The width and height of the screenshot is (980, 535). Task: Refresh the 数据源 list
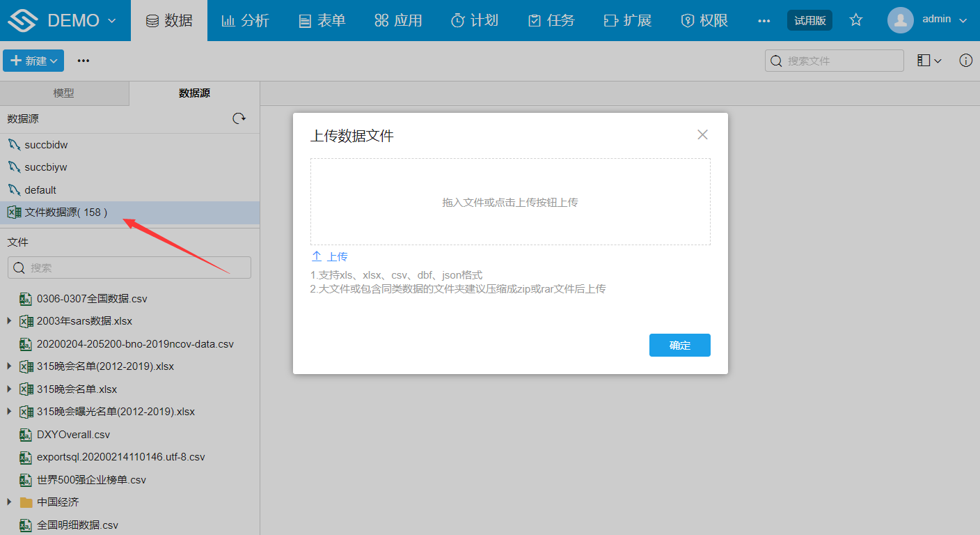click(239, 118)
